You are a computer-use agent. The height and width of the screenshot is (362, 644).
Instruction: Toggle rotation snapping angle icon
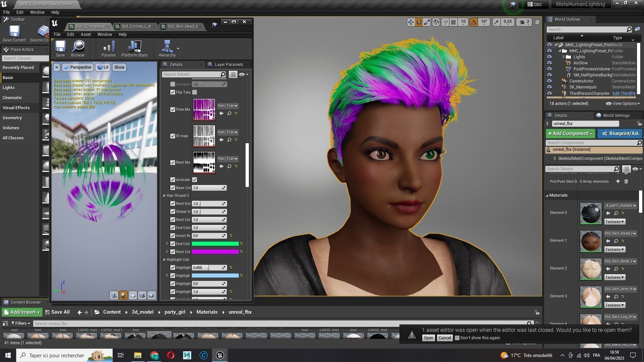[x=474, y=22]
